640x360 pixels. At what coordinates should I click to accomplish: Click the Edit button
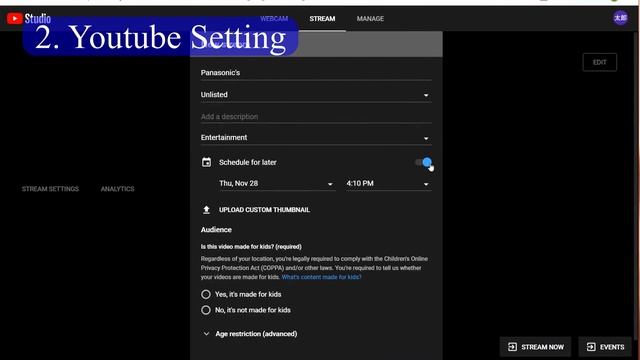(x=600, y=62)
